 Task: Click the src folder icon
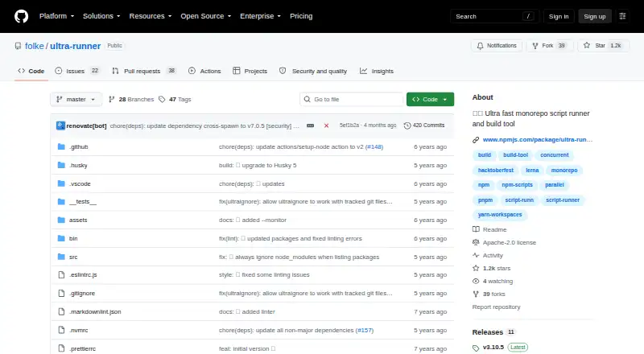pyautogui.click(x=61, y=257)
